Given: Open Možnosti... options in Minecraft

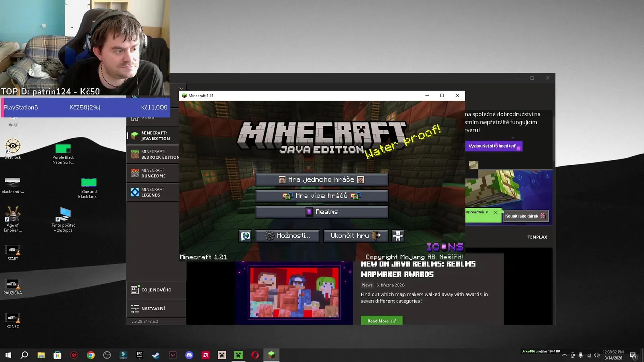Looking at the screenshot, I should coord(287,236).
